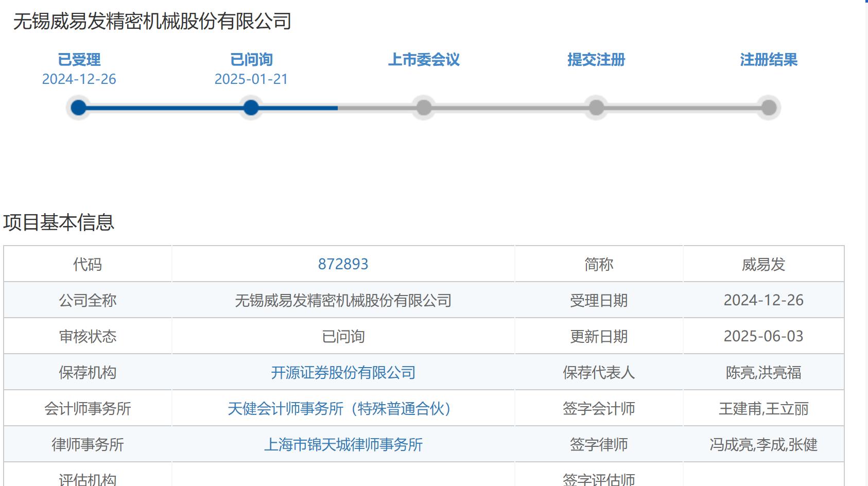Click the 审核状态 label cell

tap(88, 336)
